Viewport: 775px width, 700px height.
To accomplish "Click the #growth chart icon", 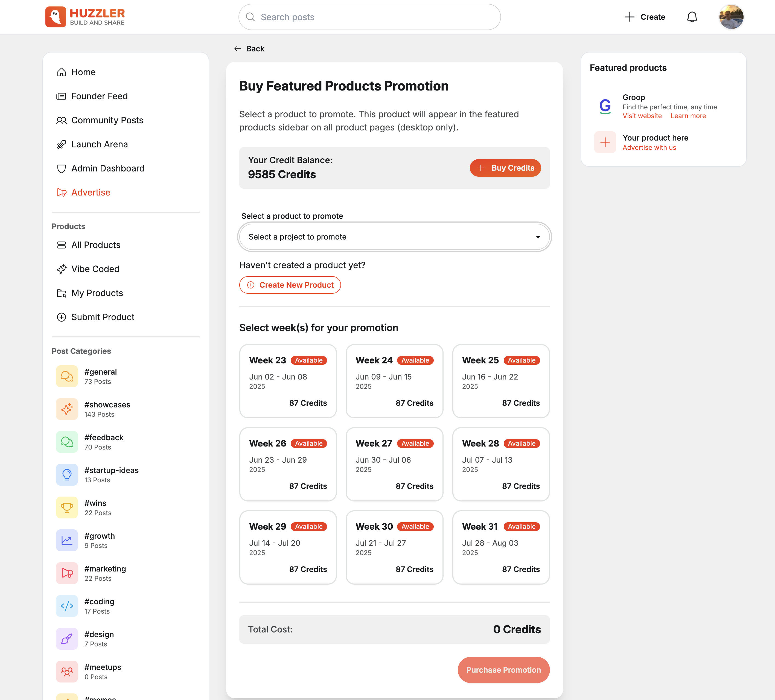I will (x=67, y=540).
